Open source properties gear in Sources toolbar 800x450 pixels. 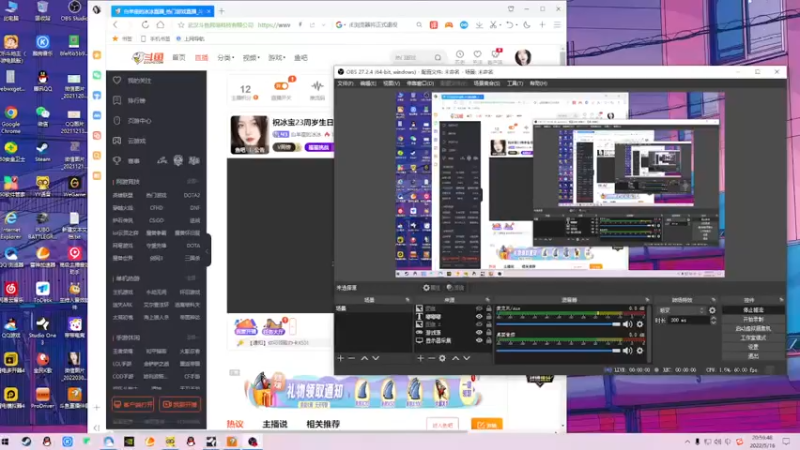(442, 358)
